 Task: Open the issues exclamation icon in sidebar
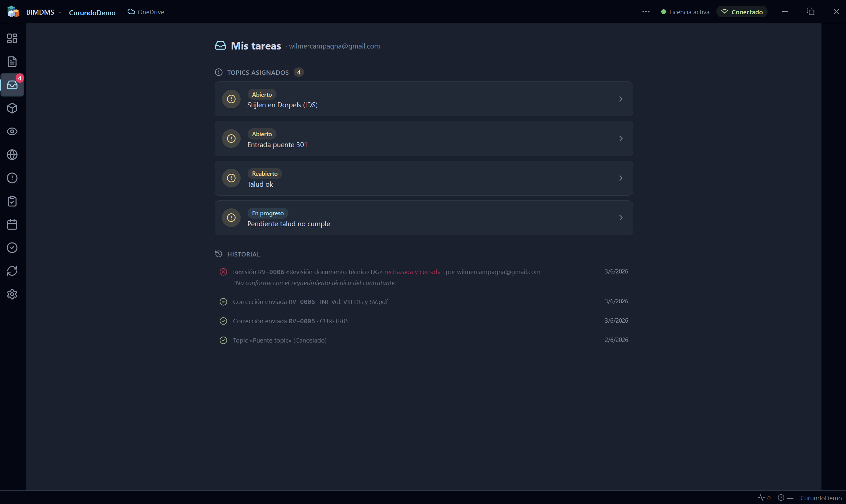[12, 178]
